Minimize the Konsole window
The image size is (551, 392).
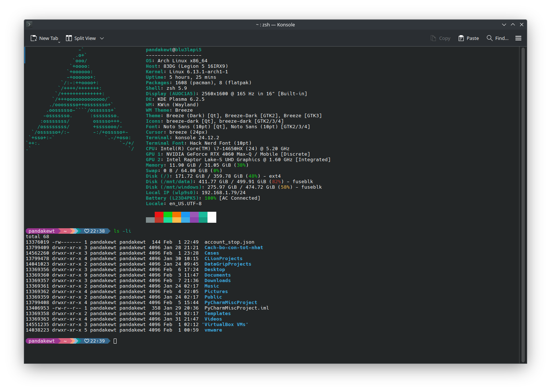pos(504,25)
